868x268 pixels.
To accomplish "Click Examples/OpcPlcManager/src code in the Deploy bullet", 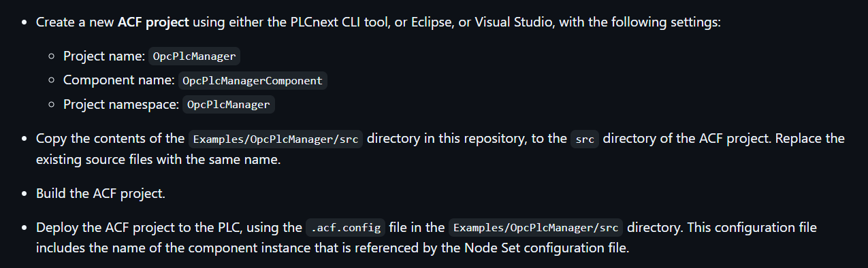I will click(x=536, y=227).
